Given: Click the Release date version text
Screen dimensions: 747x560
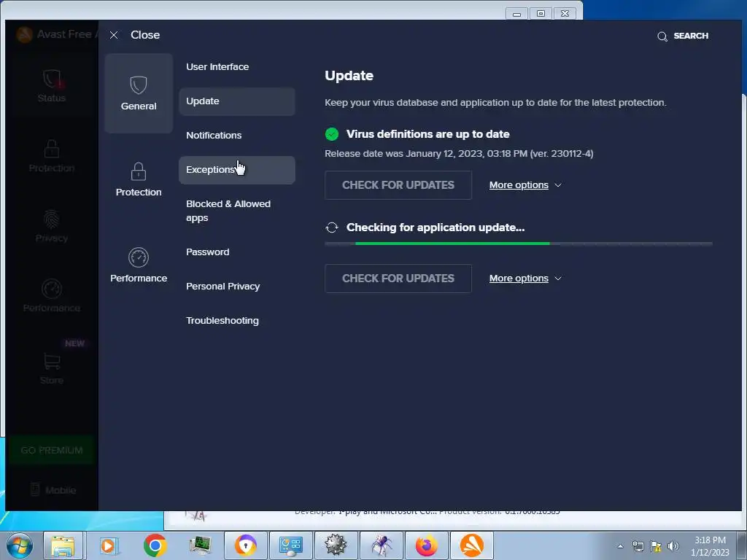Looking at the screenshot, I should (x=460, y=154).
